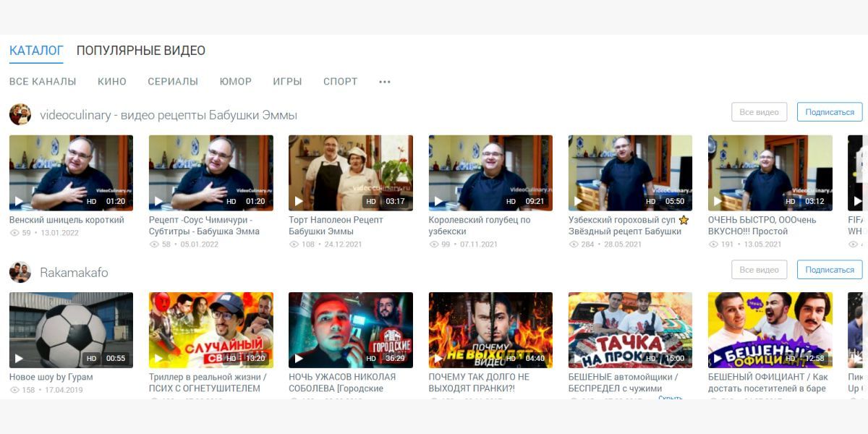This screenshot has width=868, height=434.
Task: Open the Rakamakafo channel name link
Action: (74, 273)
